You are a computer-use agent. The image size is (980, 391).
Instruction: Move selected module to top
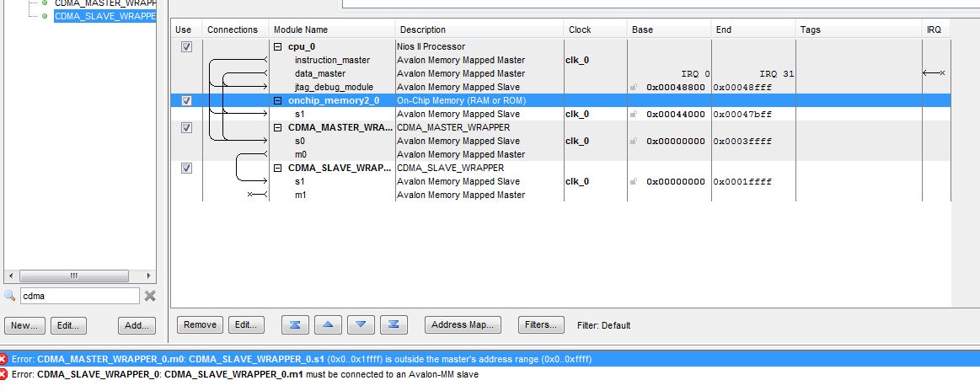pos(295,324)
